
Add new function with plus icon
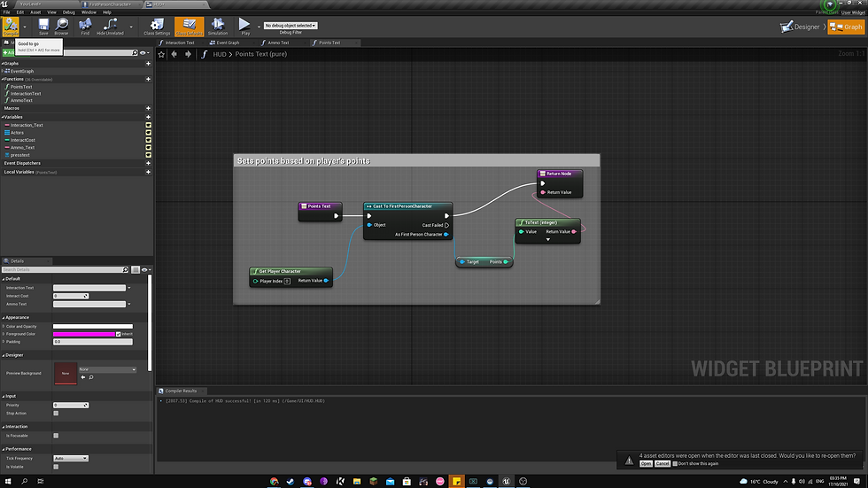[x=148, y=79]
